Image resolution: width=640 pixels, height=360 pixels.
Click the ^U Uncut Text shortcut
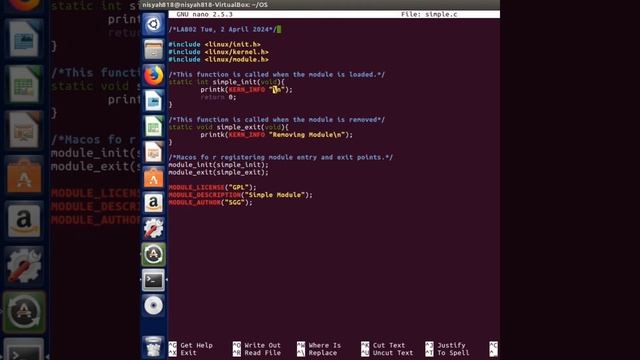tap(387, 353)
